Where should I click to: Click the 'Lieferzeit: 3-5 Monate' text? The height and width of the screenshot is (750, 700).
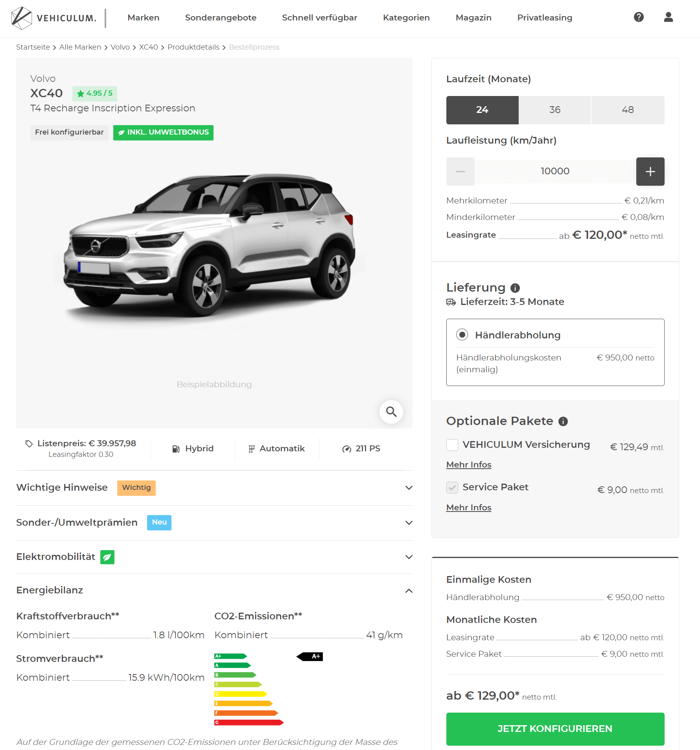pos(512,302)
